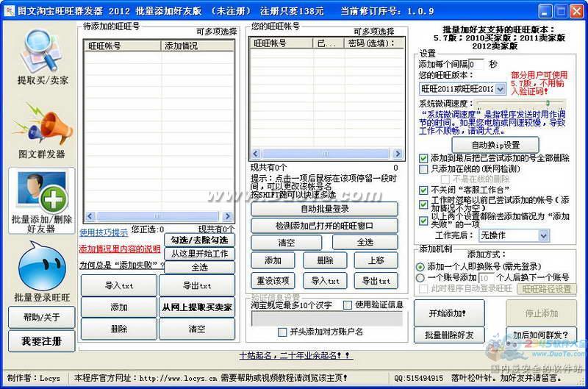Open 为何总是"添加失败"? link
Screen dimensions: 588x389
pos(122,265)
